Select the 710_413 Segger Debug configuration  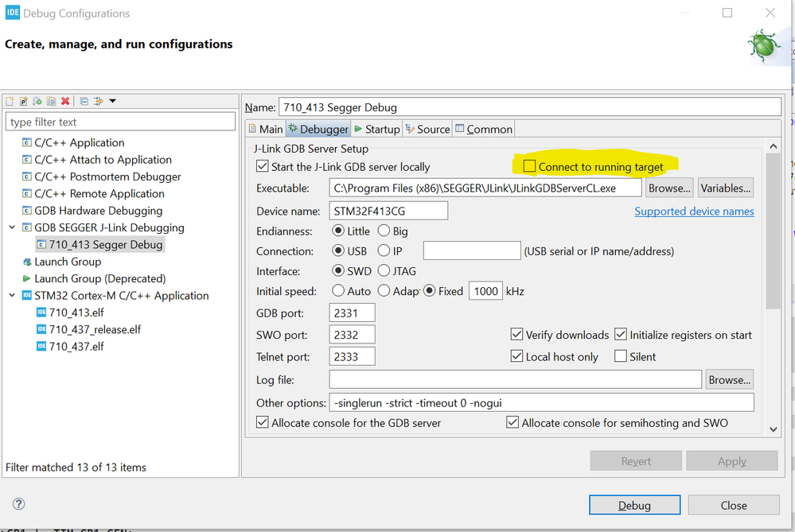(100, 245)
